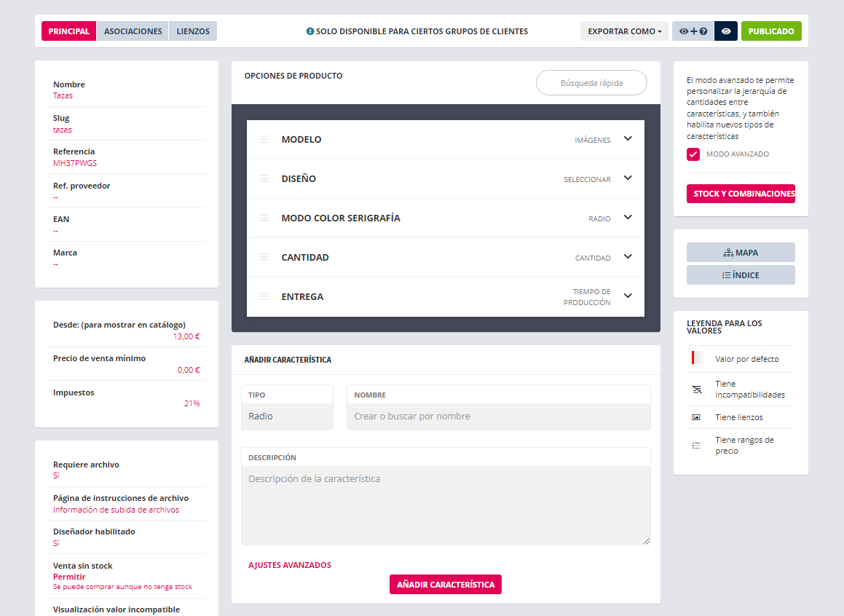Viewport: 844px width, 616px height.
Task: Open the Ajustes Avanzados link
Action: [290, 565]
